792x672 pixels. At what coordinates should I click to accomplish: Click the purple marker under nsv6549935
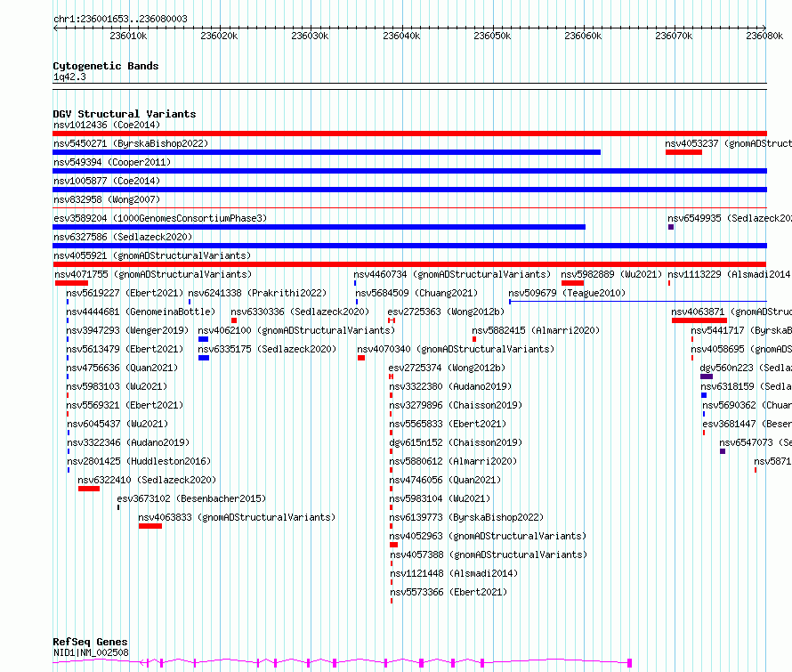(x=671, y=227)
